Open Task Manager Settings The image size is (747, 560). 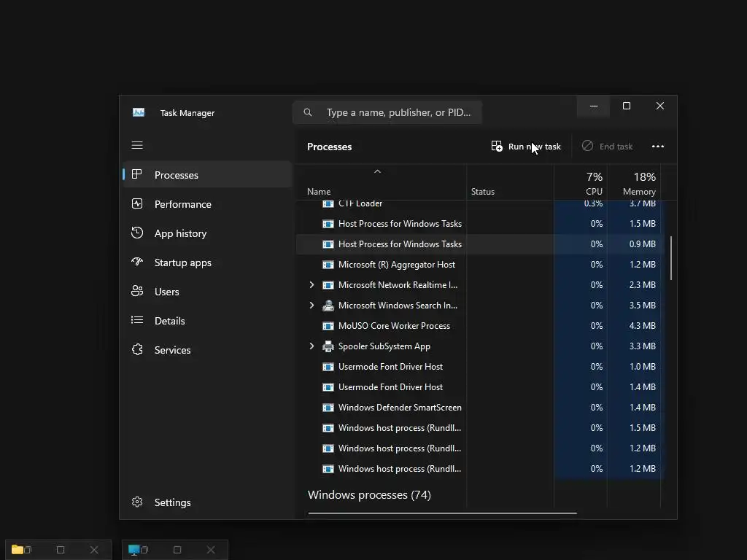tap(207, 502)
